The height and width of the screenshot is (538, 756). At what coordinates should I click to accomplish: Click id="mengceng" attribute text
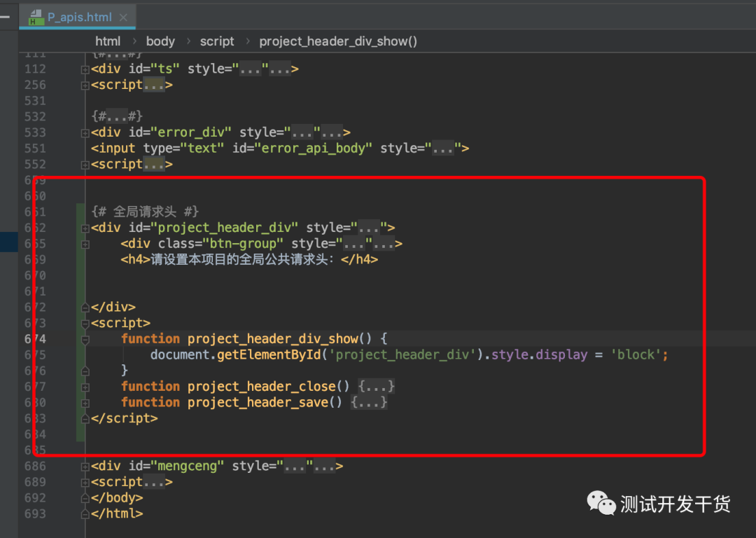176,466
